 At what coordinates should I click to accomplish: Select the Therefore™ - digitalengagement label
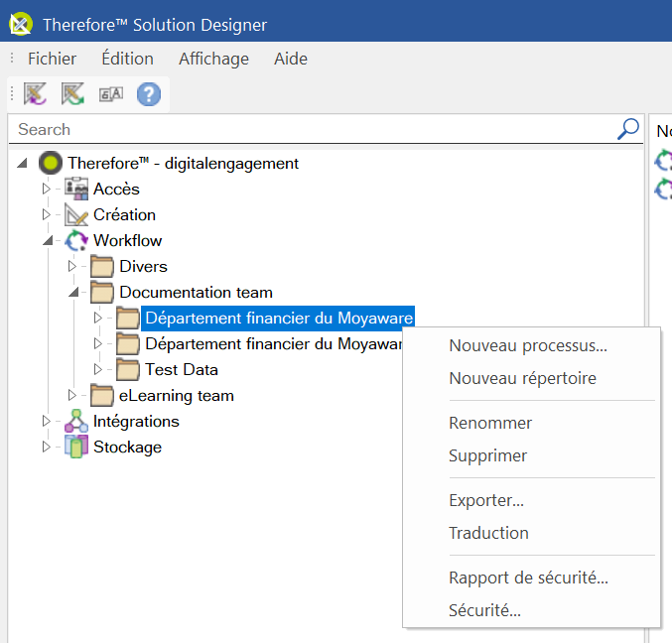click(183, 163)
